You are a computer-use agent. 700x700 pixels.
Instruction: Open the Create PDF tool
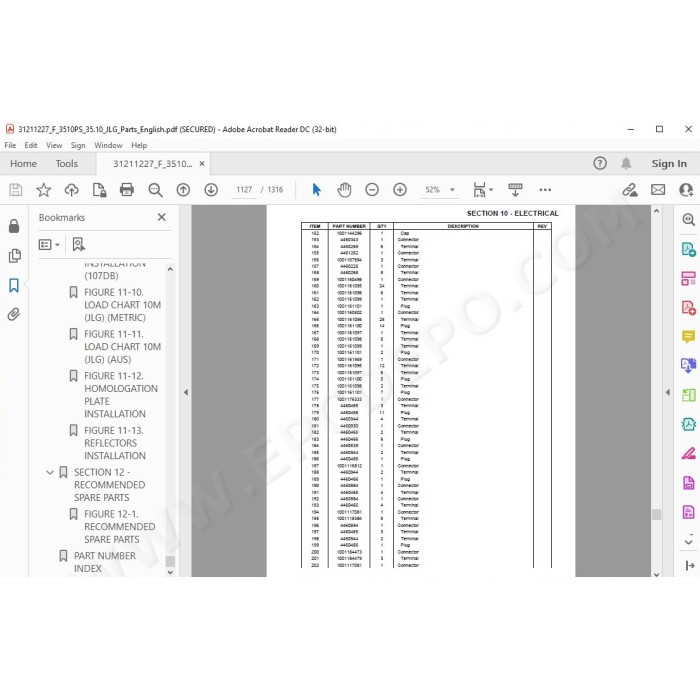[x=688, y=308]
